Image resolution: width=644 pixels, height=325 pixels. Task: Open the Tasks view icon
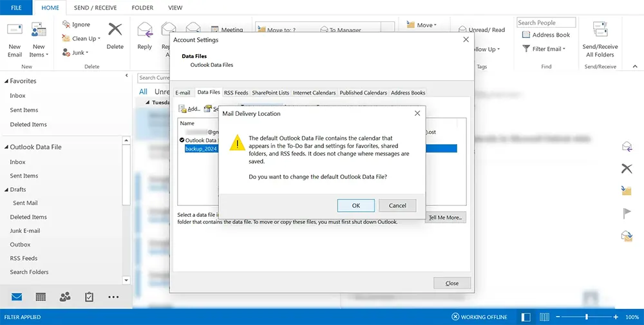(89, 297)
